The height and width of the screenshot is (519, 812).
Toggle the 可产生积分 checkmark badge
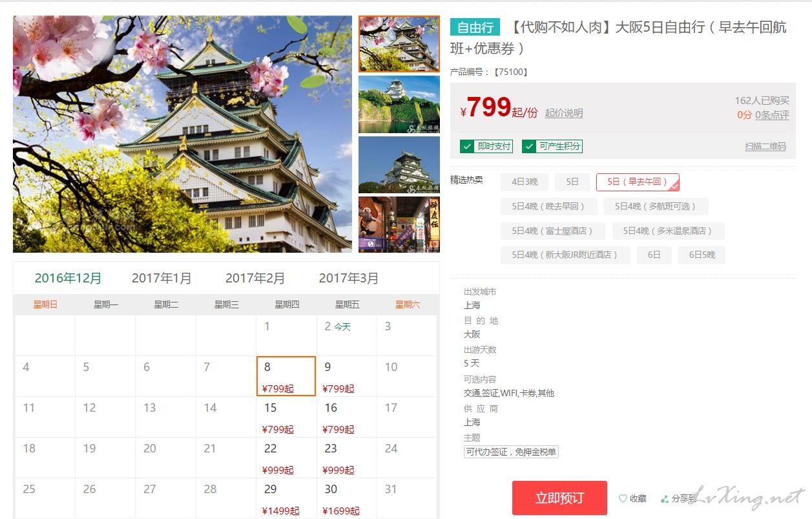pos(552,146)
